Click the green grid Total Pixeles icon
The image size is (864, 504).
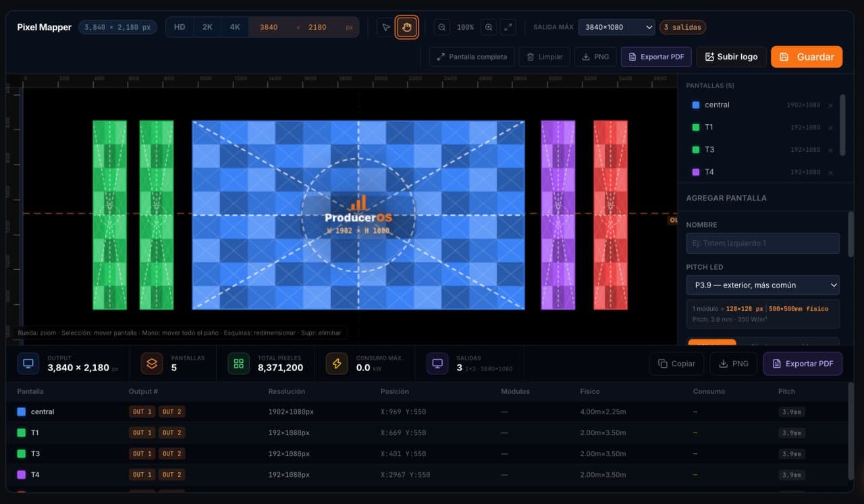[x=238, y=364]
